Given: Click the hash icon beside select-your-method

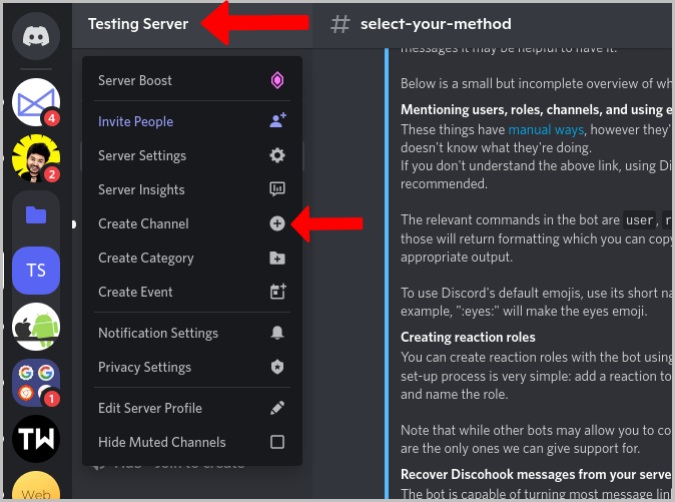Looking at the screenshot, I should [340, 24].
